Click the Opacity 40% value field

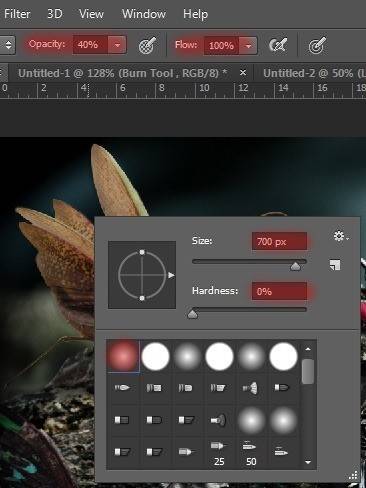click(x=90, y=45)
